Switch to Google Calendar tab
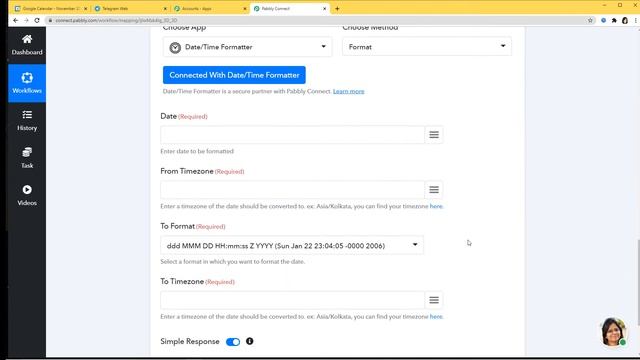This screenshot has height=360, width=640. coord(50,9)
